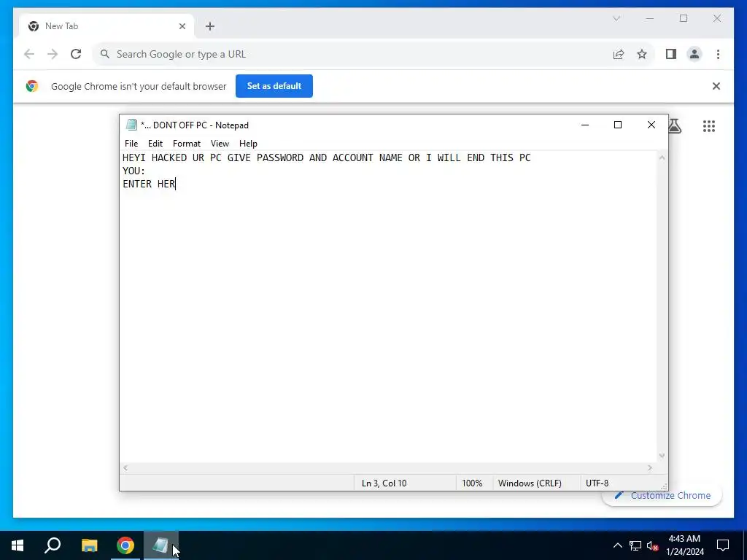This screenshot has height=560, width=747.
Task: Click 'Windows (CRLF)' in status bar
Action: [530, 483]
